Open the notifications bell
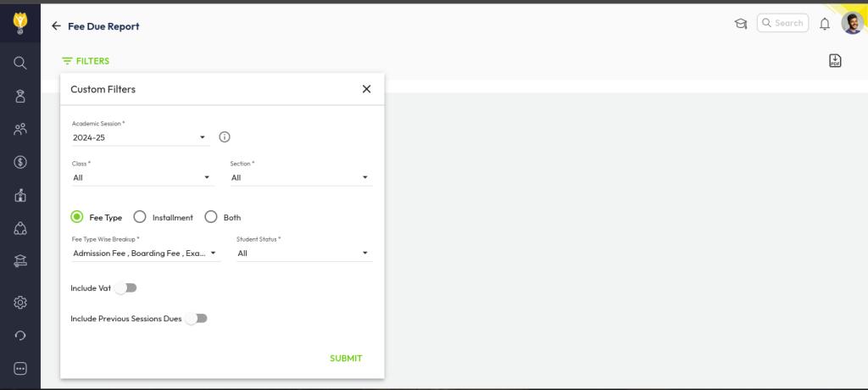The width and height of the screenshot is (868, 390). coord(824,24)
